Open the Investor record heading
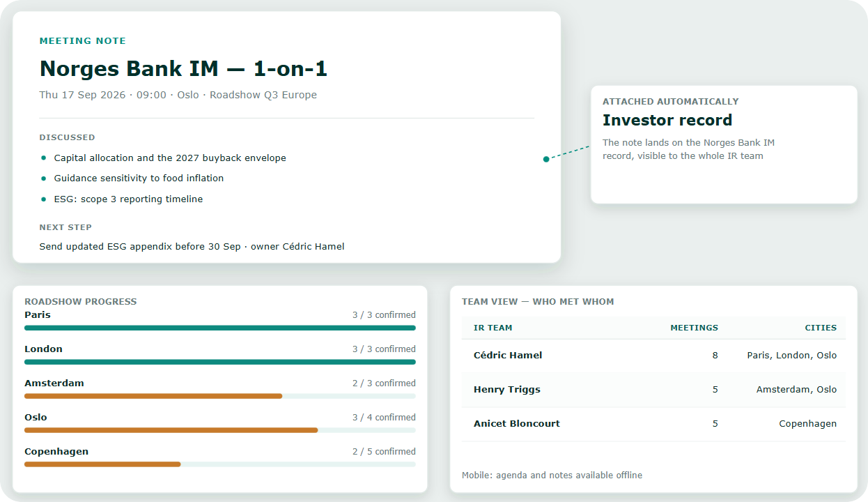Image resolution: width=868 pixels, height=502 pixels. pos(667,120)
